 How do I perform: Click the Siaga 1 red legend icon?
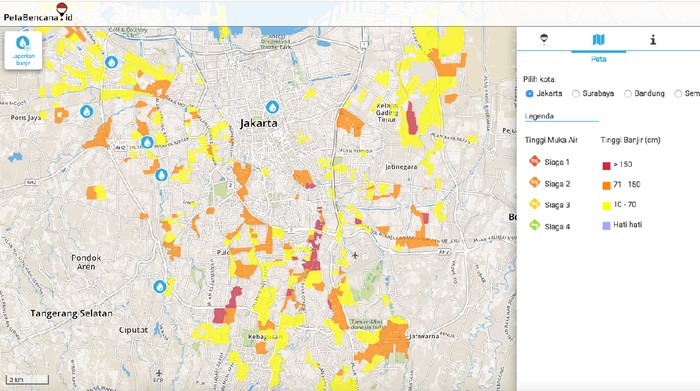534,161
